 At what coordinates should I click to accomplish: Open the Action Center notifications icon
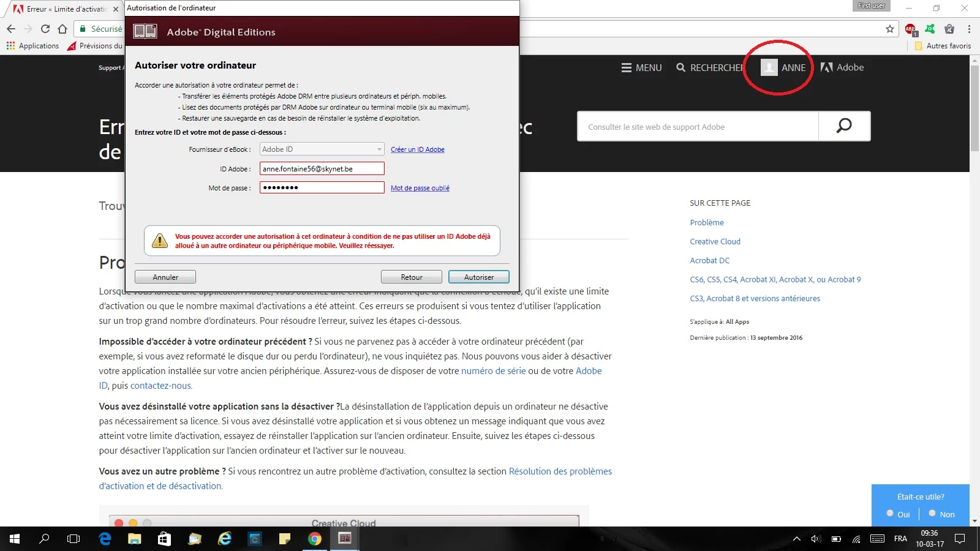point(960,539)
